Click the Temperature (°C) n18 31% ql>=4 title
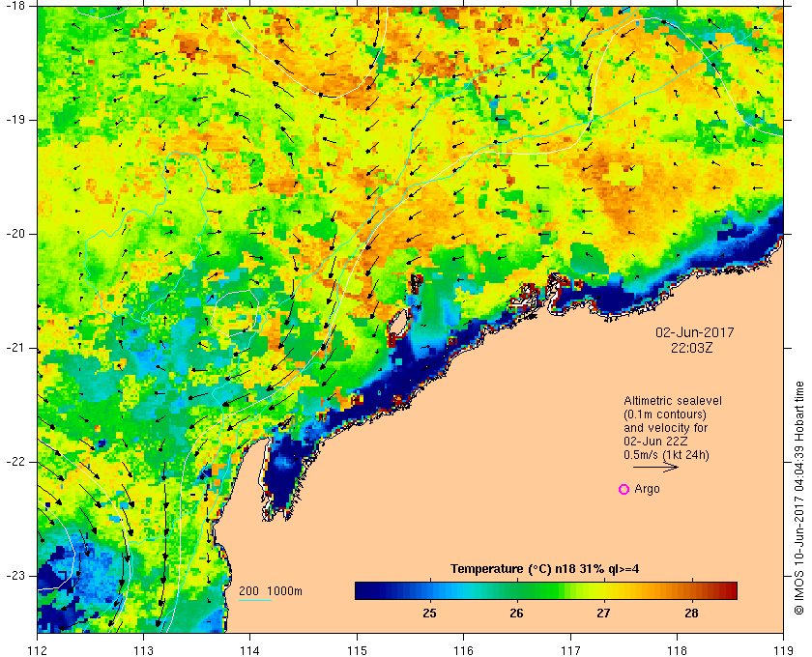The image size is (812, 657). pyautogui.click(x=545, y=569)
